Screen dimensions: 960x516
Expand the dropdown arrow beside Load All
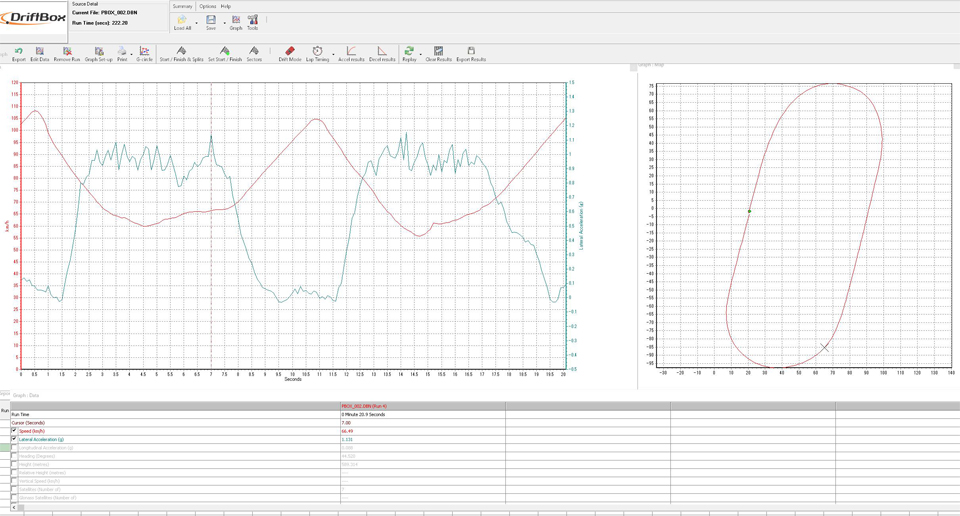[x=196, y=22]
